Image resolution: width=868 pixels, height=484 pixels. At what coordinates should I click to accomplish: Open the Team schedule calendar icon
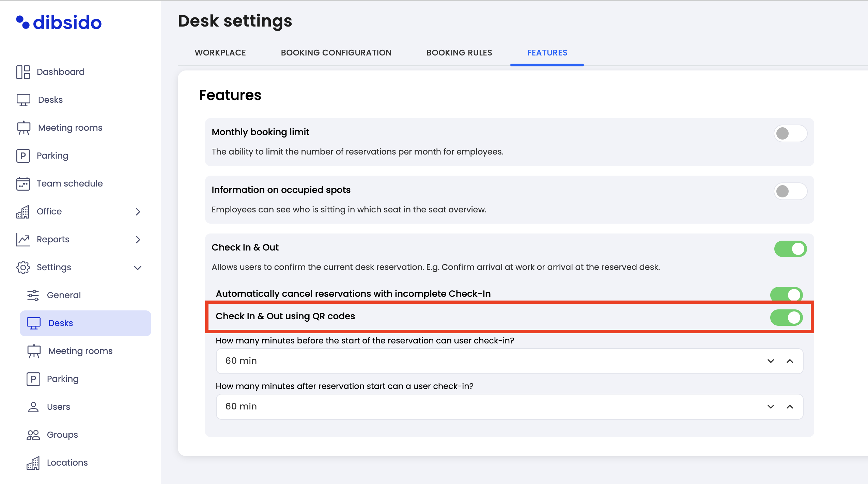click(23, 183)
